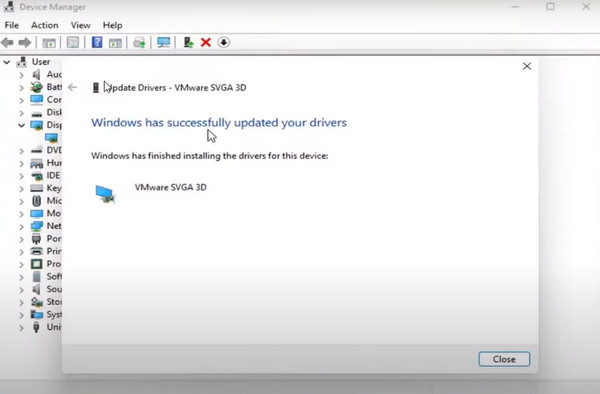The image size is (600, 394).
Task: Open the Action menu
Action: tap(45, 25)
